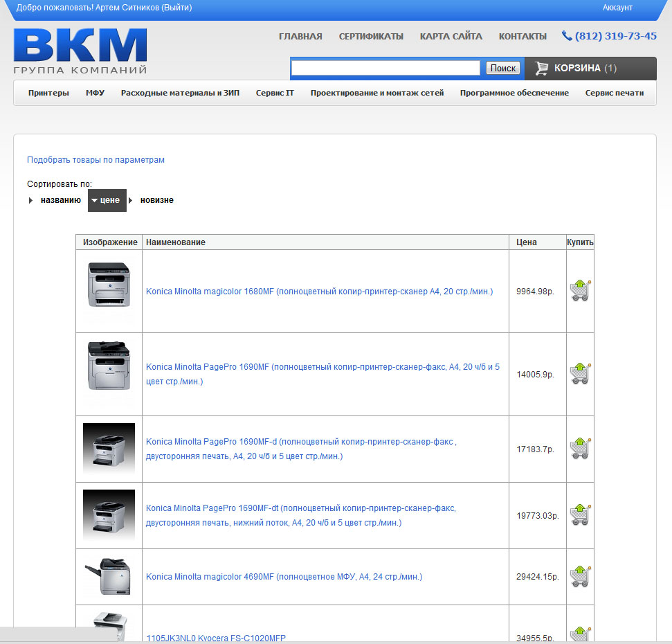
Task: Open Расходные материалы и ЗИП category
Action: 180,93
